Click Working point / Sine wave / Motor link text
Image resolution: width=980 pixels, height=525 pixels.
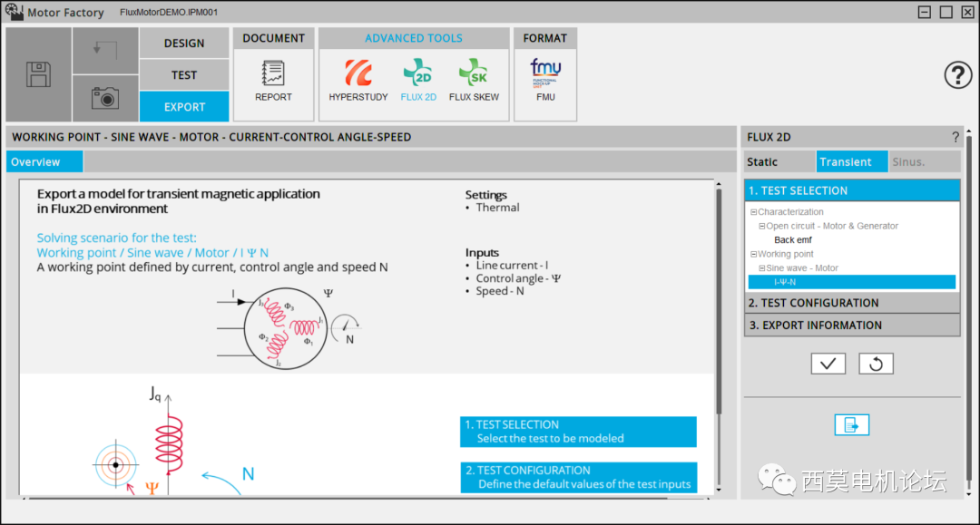pos(152,253)
